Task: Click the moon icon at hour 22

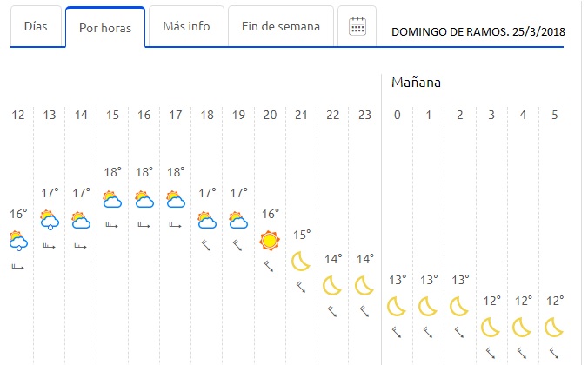Action: click(x=332, y=286)
